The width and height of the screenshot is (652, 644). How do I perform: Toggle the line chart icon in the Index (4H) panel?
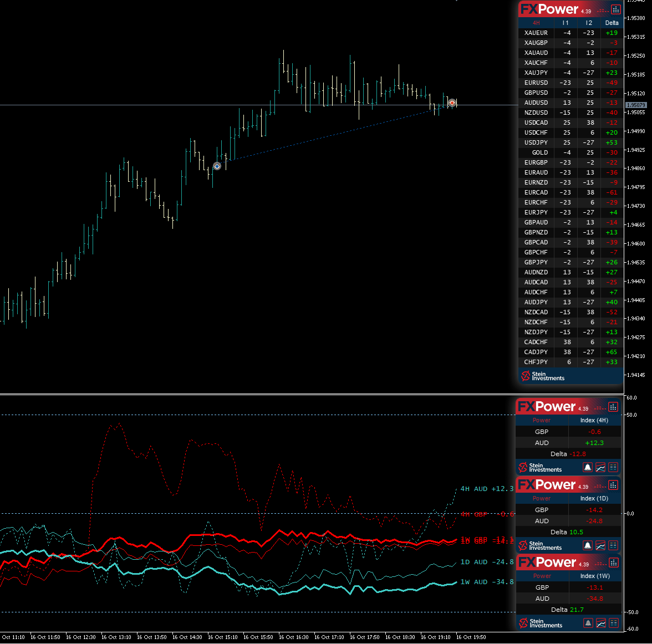pos(600,467)
